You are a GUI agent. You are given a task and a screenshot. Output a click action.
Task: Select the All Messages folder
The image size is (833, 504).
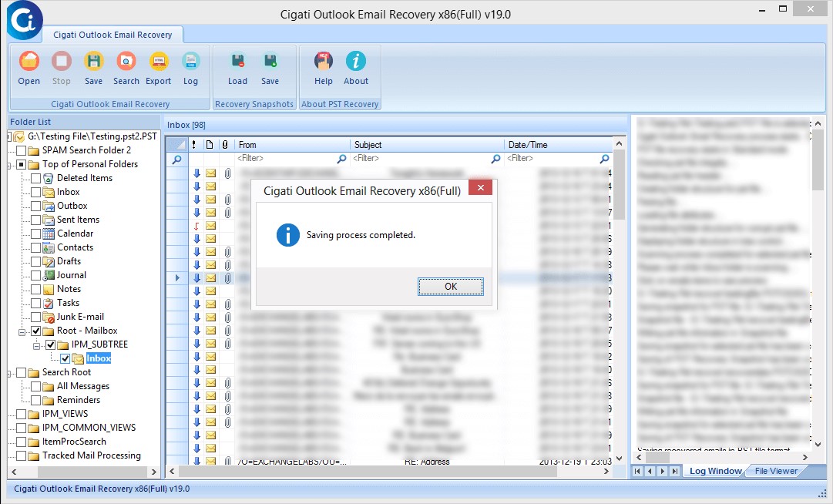[83, 386]
